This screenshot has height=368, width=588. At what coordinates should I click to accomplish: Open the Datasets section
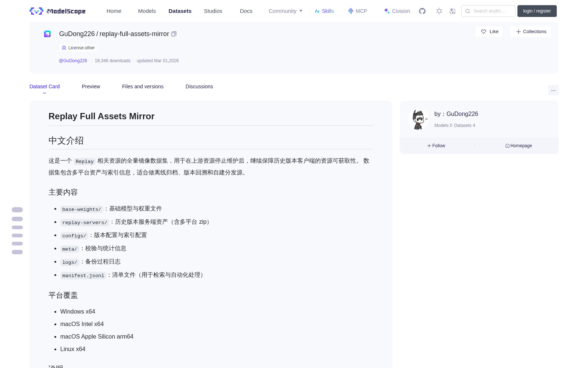click(x=180, y=11)
